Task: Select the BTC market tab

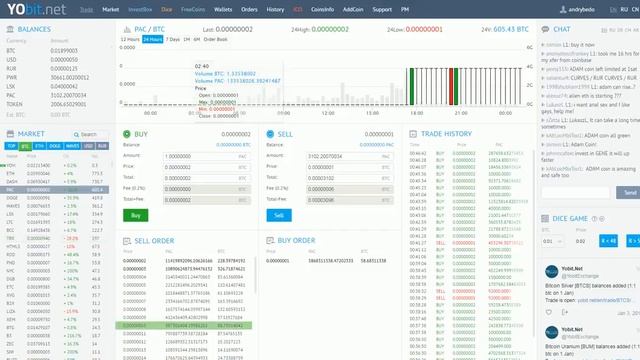Action: [x=25, y=146]
